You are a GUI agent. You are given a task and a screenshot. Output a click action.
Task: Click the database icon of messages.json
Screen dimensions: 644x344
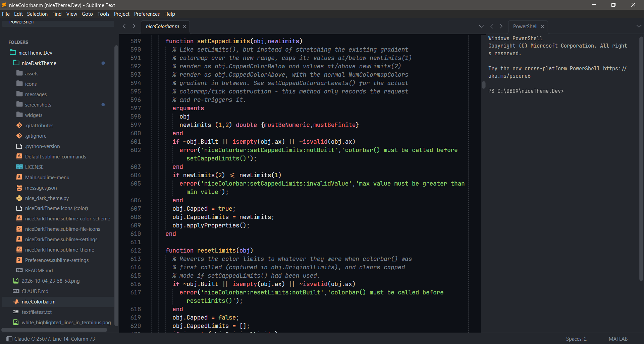pos(19,188)
